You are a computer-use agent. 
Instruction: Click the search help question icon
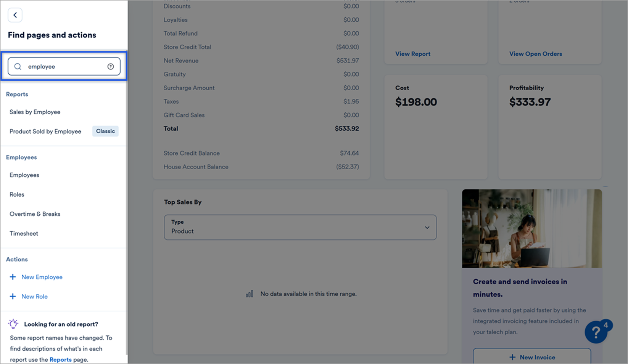coord(111,67)
